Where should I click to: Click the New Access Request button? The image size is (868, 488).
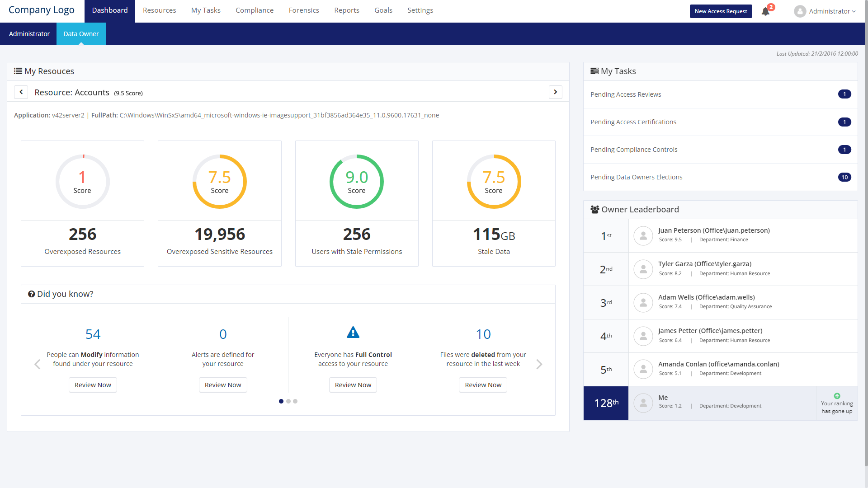[721, 11]
